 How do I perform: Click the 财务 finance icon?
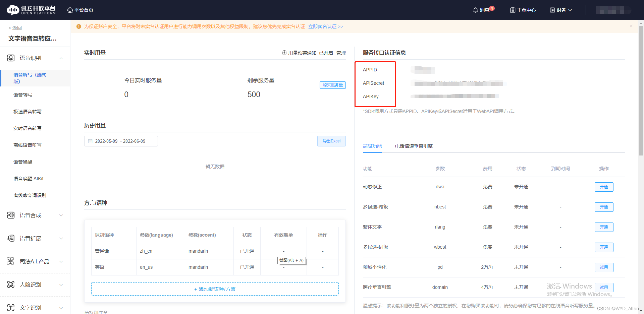pyautogui.click(x=552, y=10)
